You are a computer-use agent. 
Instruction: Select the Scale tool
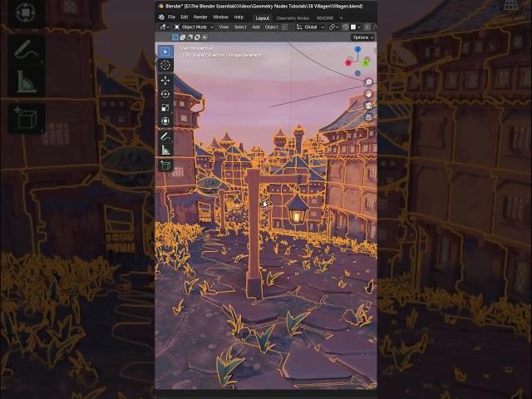click(x=165, y=107)
